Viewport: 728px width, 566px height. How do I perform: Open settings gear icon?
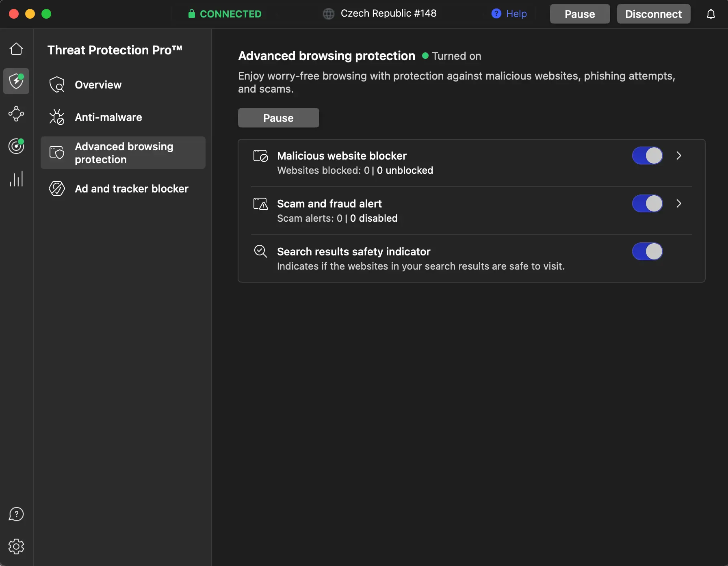pos(16,547)
